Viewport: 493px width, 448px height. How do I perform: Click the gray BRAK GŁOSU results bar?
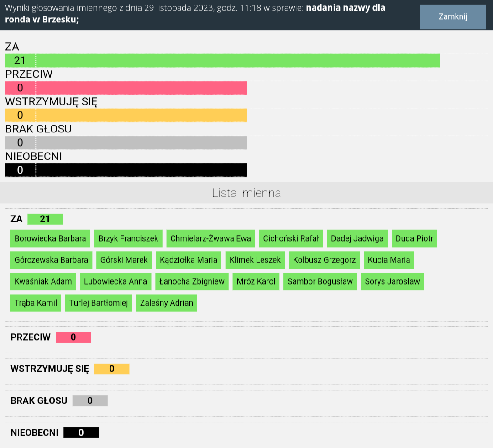point(126,143)
